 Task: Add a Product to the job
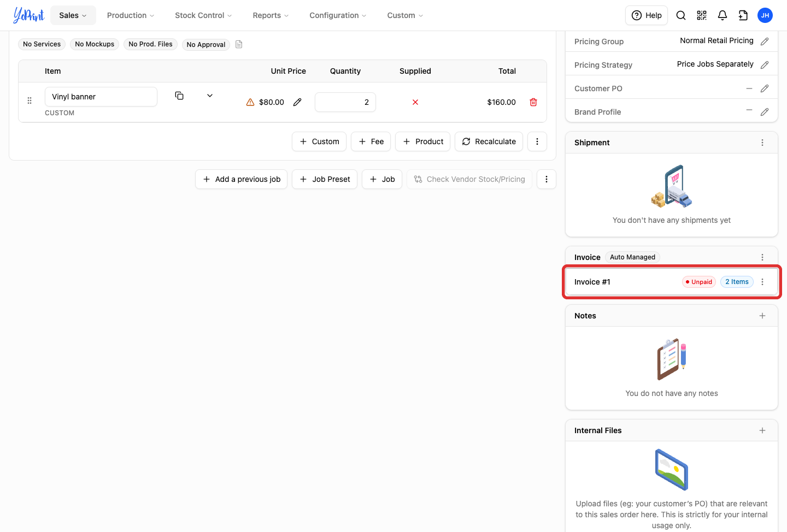(423, 141)
